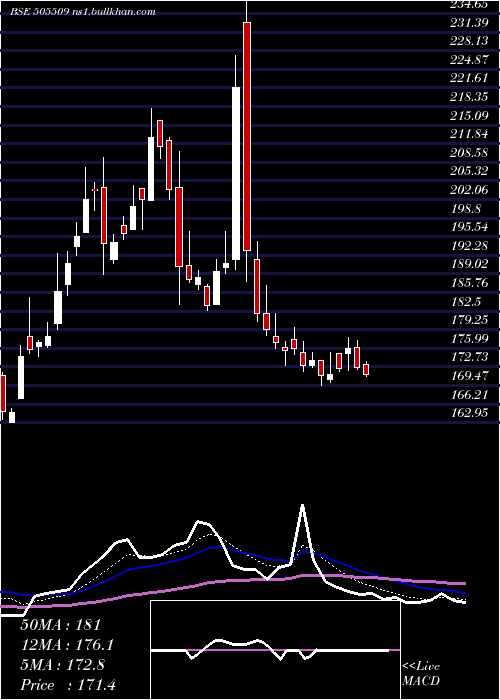Click the last red candlestick on the right
The width and height of the screenshot is (500, 700).
(366, 369)
